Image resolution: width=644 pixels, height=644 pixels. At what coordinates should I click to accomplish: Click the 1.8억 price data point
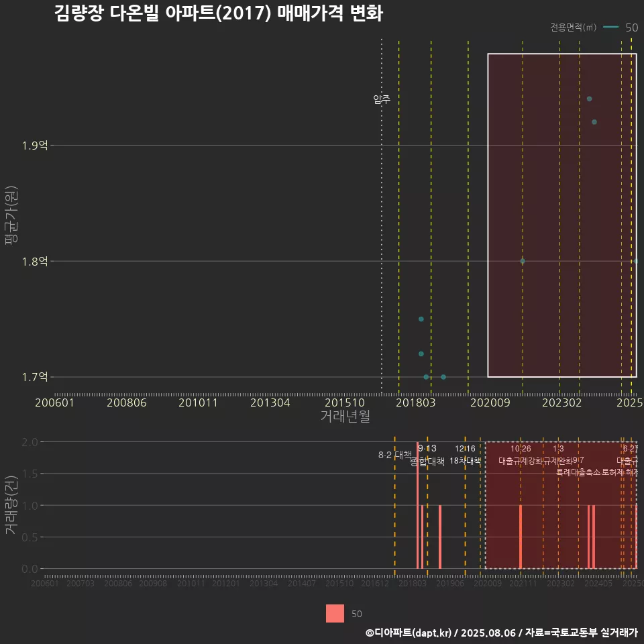click(523, 260)
